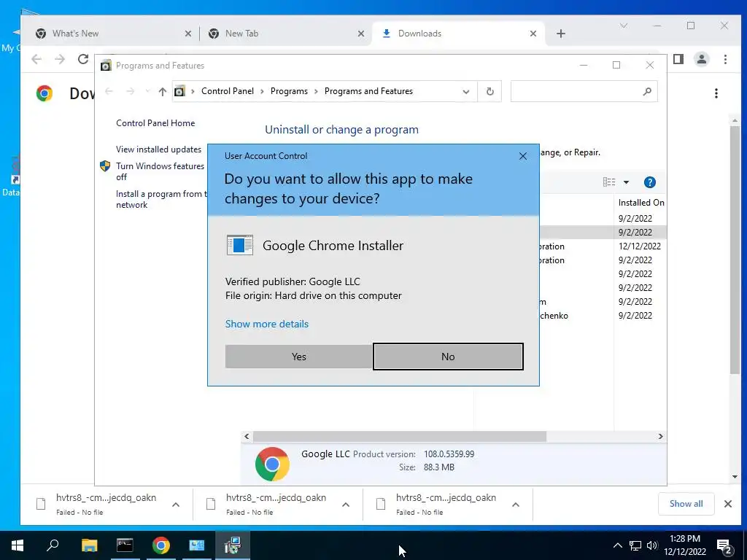Close the What's New tab

coord(188,34)
